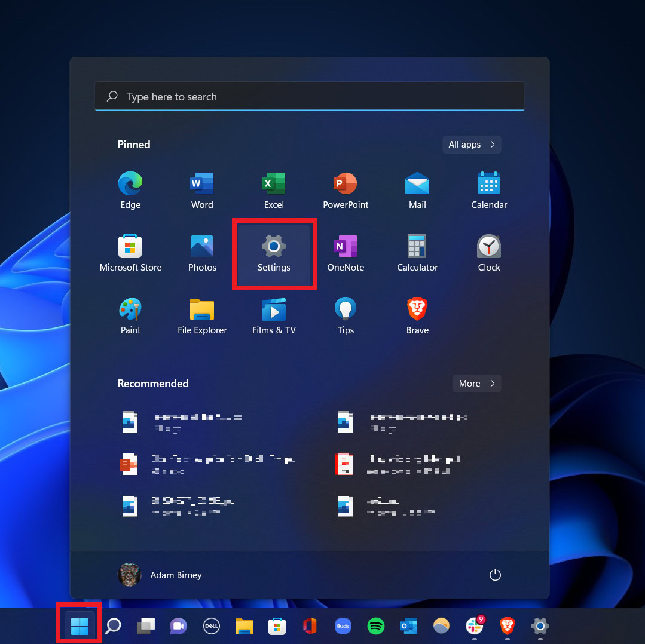
Task: Open Excel in the pinned section
Action: 274,191
